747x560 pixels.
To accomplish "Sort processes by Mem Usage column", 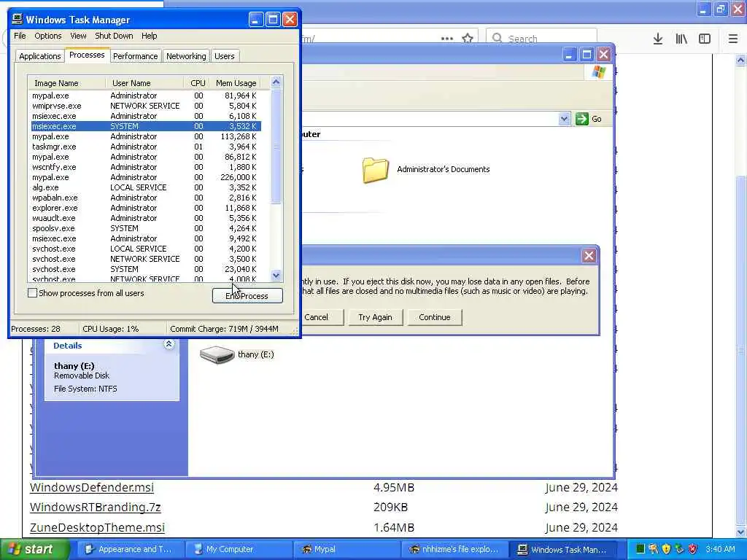I will [x=236, y=83].
